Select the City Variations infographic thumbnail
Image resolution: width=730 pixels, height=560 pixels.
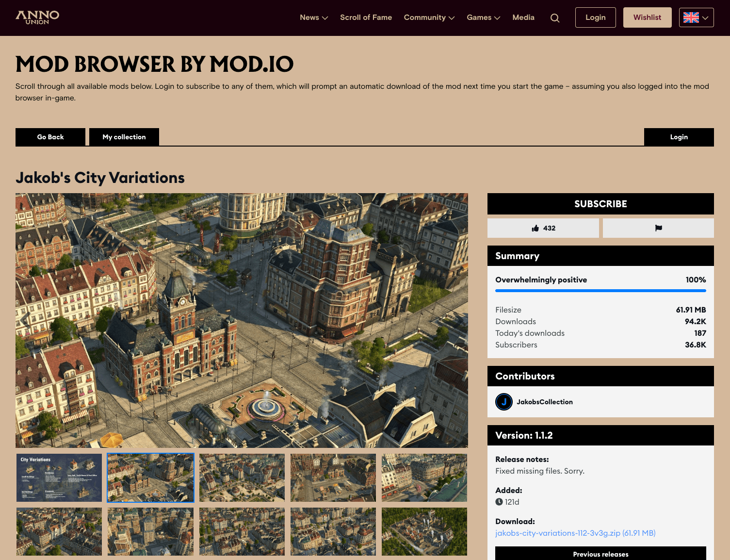point(59,478)
